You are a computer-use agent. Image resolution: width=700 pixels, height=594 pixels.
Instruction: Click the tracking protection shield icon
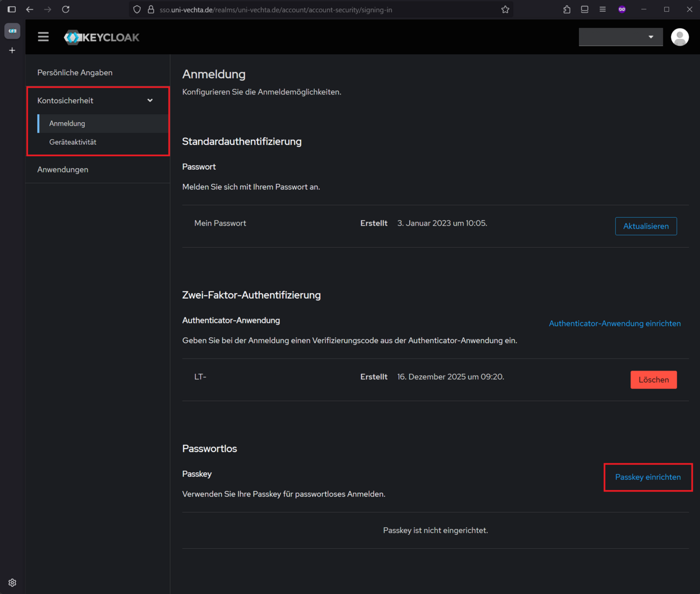coord(137,10)
